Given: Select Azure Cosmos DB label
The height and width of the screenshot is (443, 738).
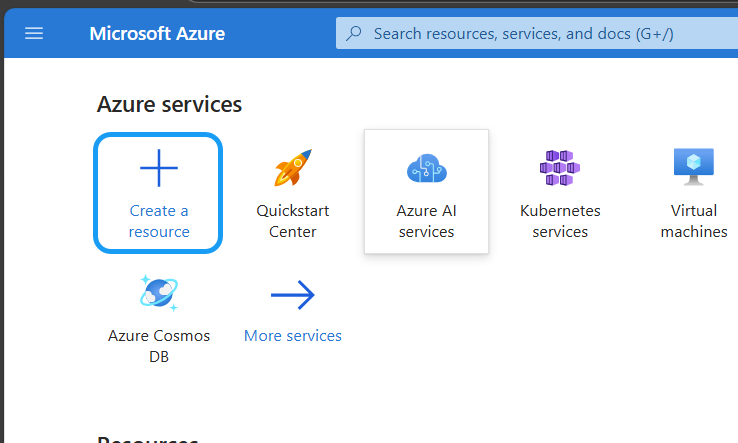Looking at the screenshot, I should click(x=159, y=346).
